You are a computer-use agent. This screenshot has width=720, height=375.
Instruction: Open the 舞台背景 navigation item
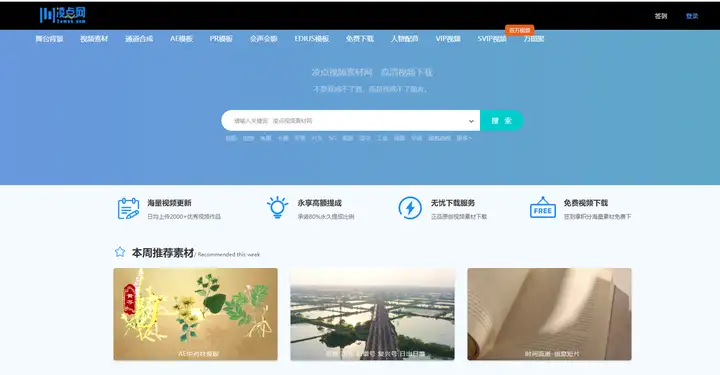(50, 39)
